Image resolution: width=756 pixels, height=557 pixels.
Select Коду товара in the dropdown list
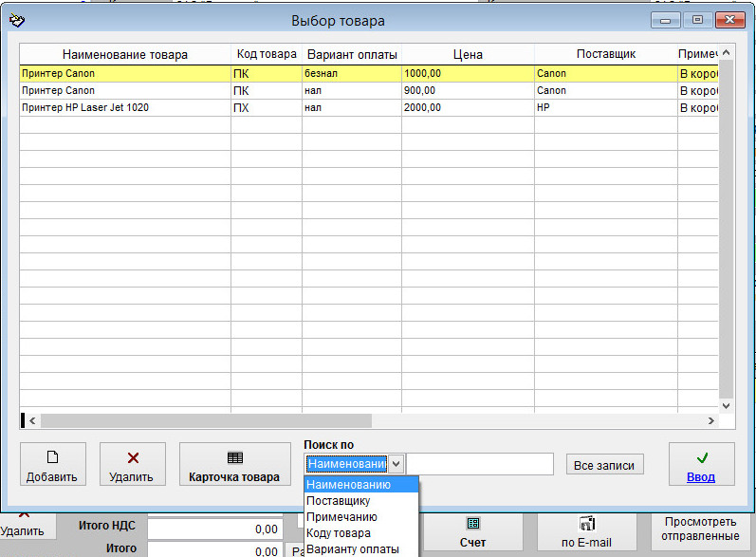[361, 533]
